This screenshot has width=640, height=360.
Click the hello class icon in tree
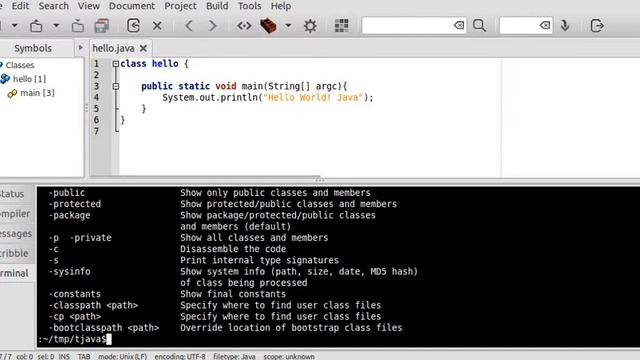(5, 79)
